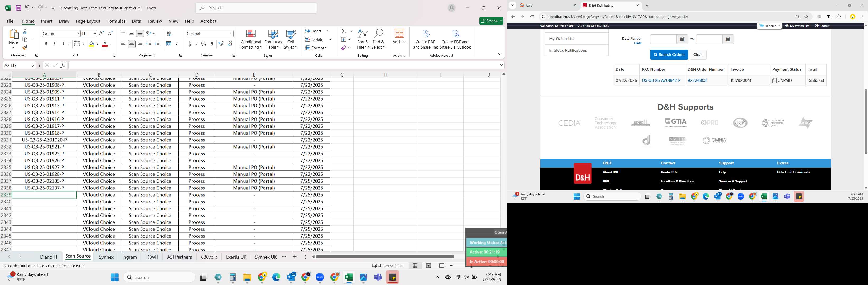Click the Excel search box
Screen dimensions: 868x285
[x=256, y=8]
